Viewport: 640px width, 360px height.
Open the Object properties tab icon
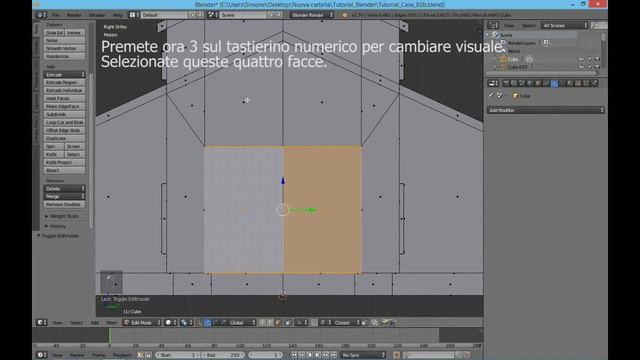538,83
